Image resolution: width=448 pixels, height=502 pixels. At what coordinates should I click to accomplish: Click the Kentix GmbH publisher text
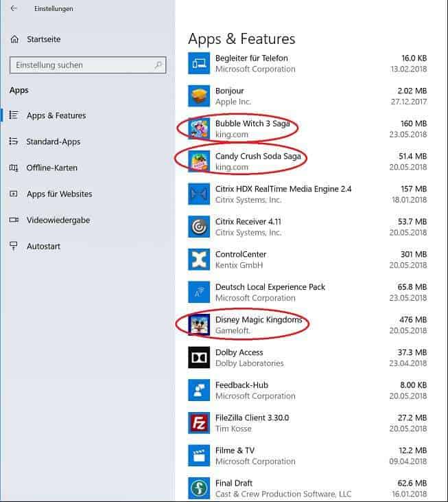point(239,265)
